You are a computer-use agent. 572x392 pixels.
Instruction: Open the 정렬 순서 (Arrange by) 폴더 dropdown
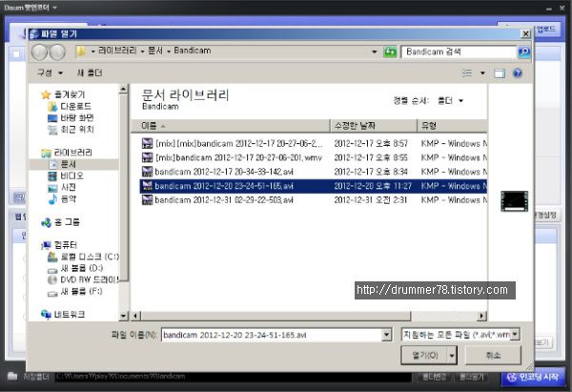click(x=451, y=101)
